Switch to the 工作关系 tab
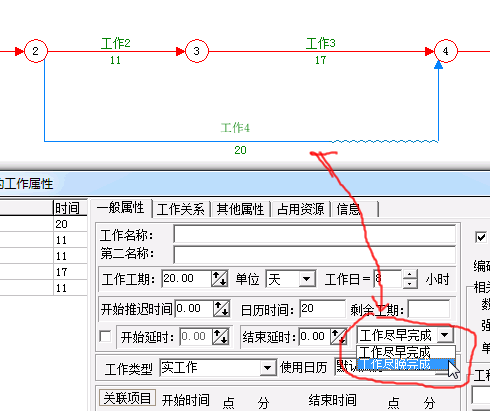The image size is (490, 411). 181,209
